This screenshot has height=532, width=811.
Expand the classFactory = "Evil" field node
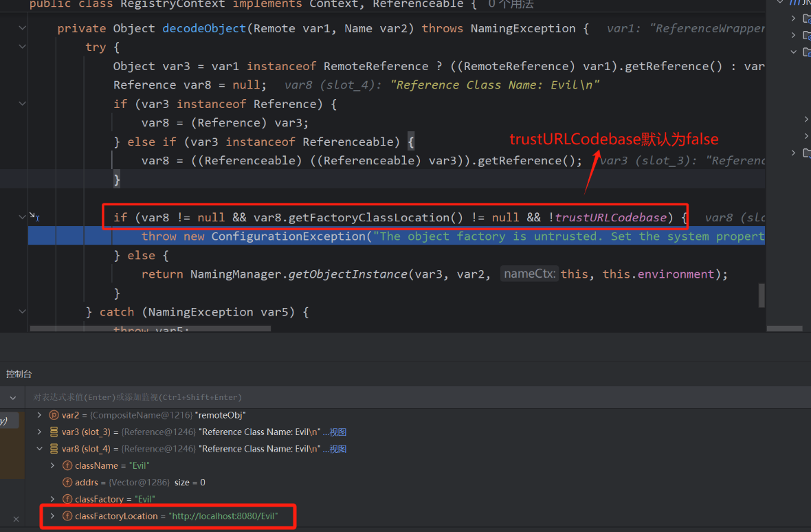tap(53, 499)
